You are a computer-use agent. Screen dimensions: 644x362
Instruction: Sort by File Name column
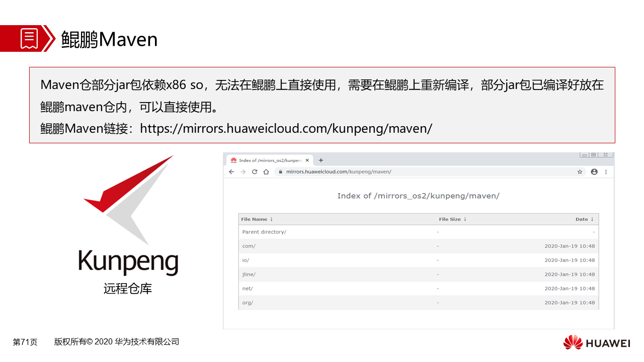click(257, 219)
